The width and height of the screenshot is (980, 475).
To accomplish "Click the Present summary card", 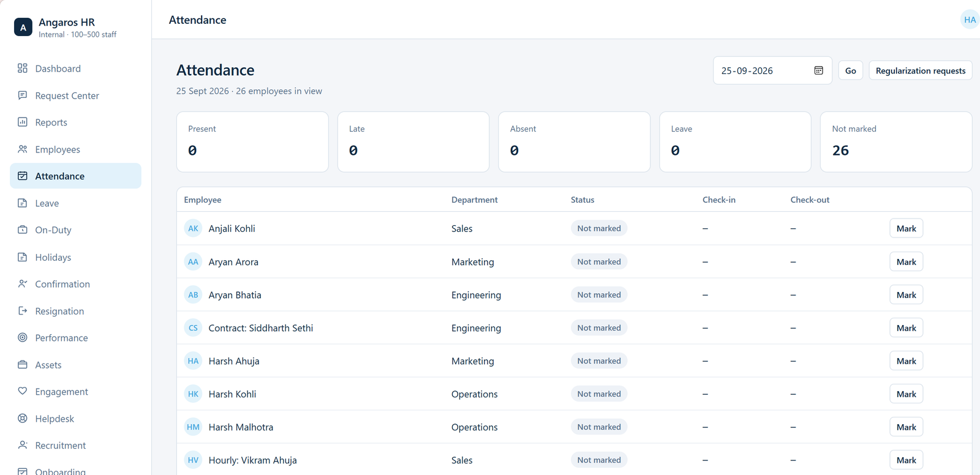I will (252, 141).
